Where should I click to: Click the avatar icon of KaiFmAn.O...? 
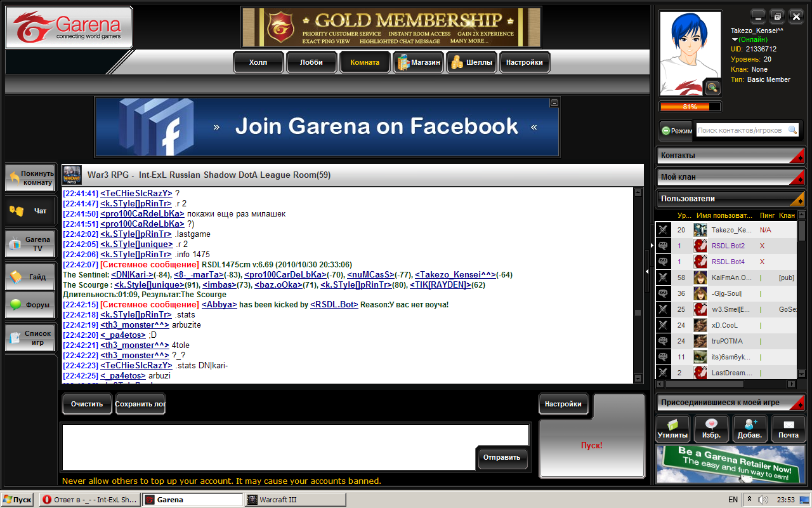tap(700, 277)
